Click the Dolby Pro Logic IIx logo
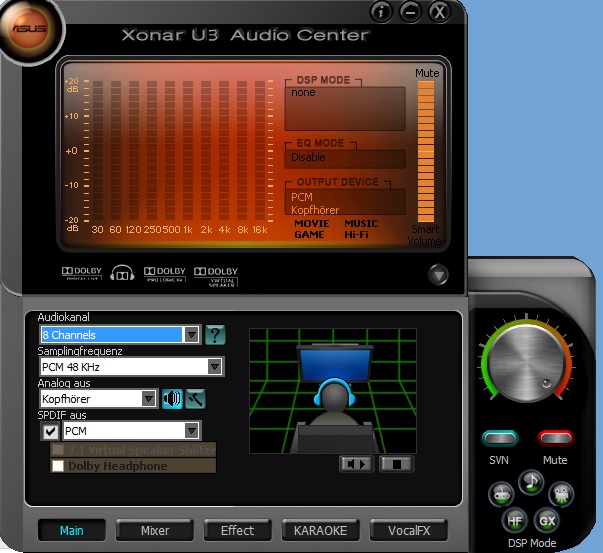This screenshot has width=603, height=553. [x=165, y=275]
